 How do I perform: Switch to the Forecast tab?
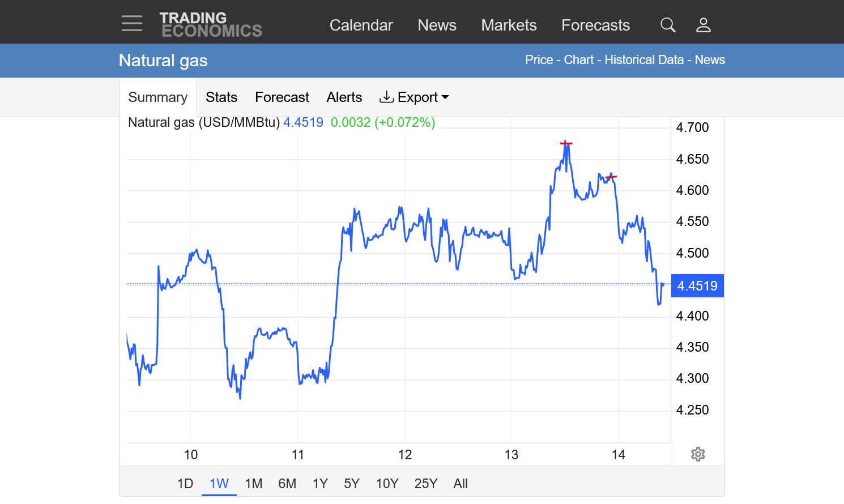[x=282, y=97]
